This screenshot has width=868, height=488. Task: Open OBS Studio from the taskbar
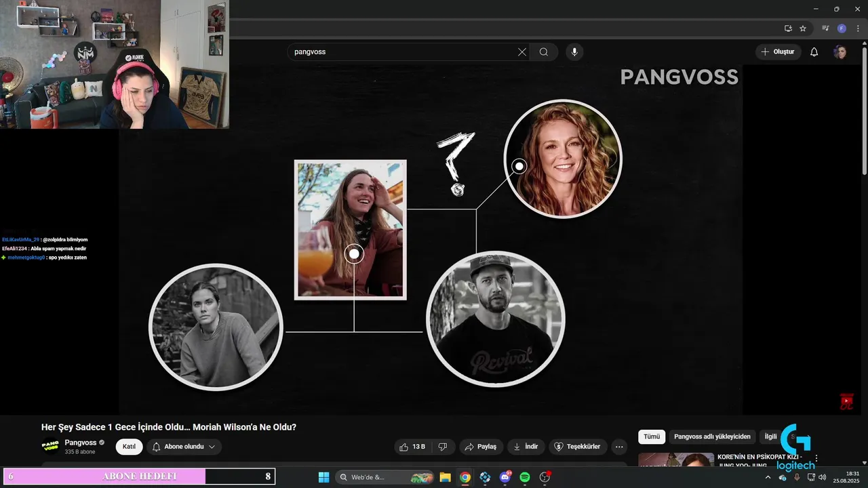[x=545, y=477]
